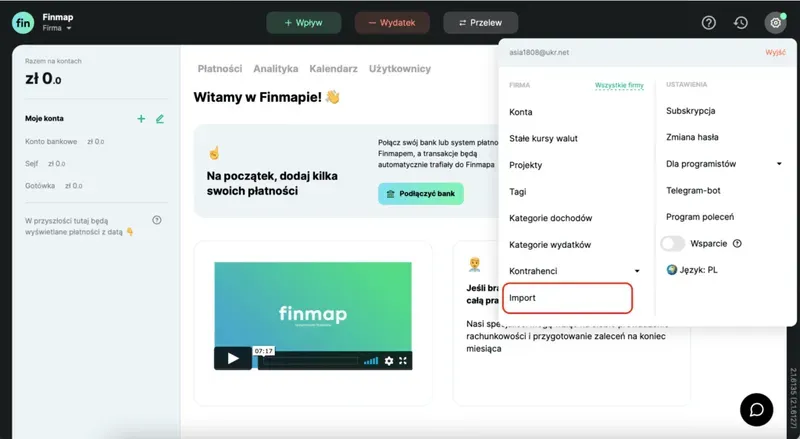This screenshot has width=800, height=439.
Task: Adjust the video volume bars
Action: pos(371,361)
